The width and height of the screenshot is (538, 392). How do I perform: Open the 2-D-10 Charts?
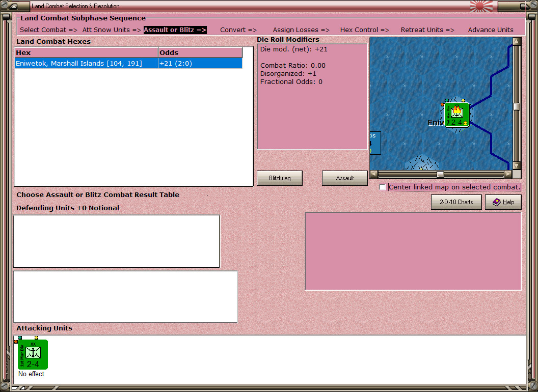coord(456,202)
